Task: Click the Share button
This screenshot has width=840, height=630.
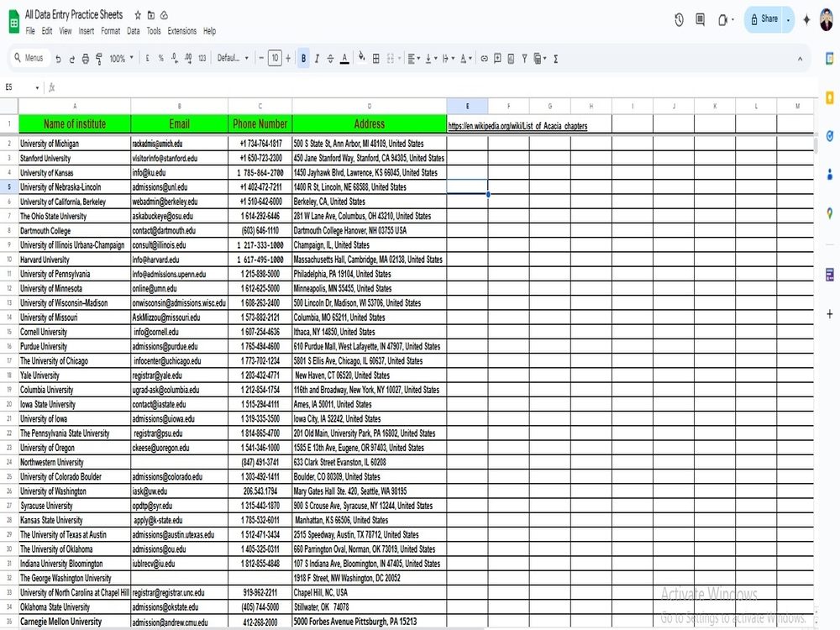Action: tap(764, 19)
